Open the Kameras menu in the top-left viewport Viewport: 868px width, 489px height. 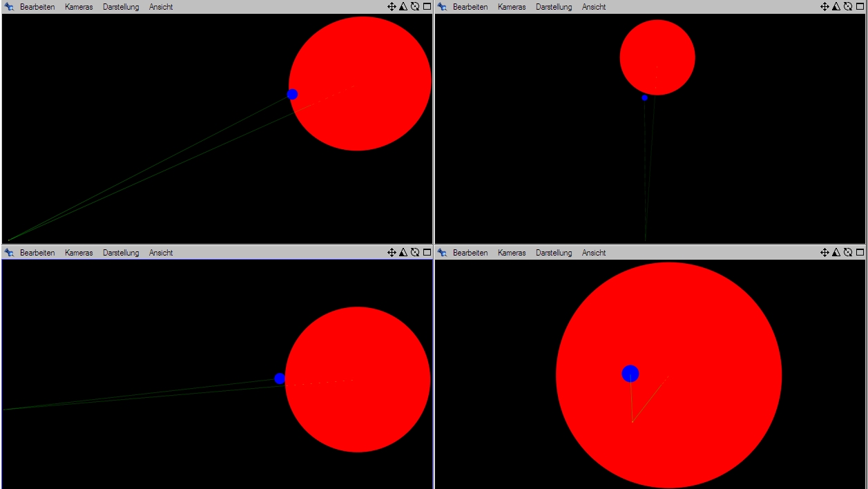[x=79, y=7]
